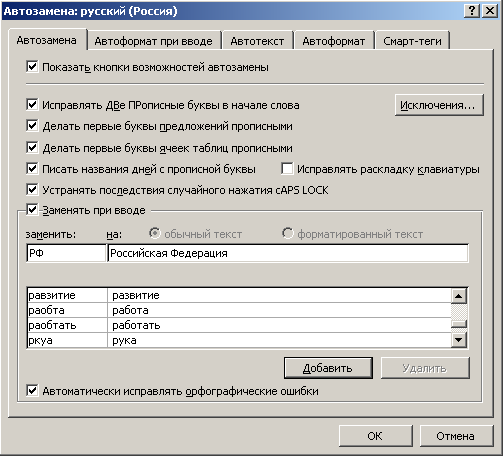
Task: Click the replacement word работать
Action: (136, 325)
